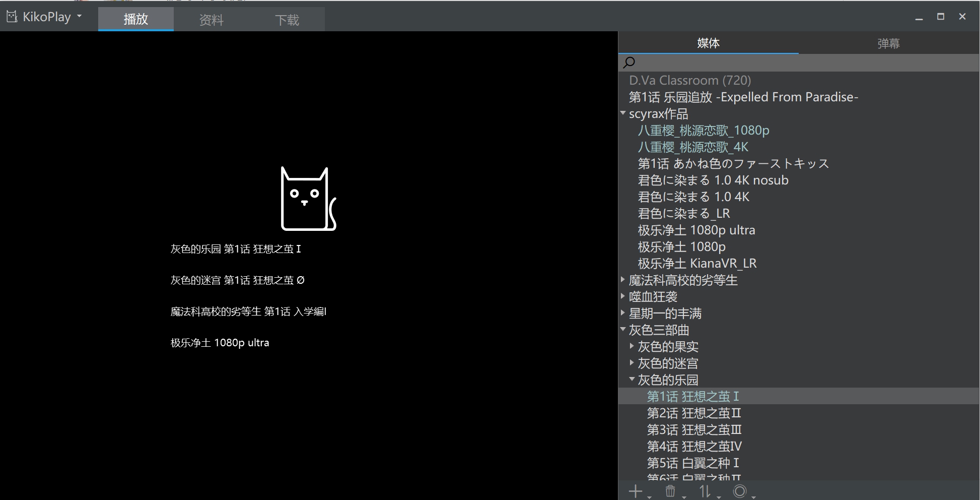Image resolution: width=980 pixels, height=500 pixels.
Task: Collapse the 灰色三部曲 folder
Action: pyautogui.click(x=623, y=330)
